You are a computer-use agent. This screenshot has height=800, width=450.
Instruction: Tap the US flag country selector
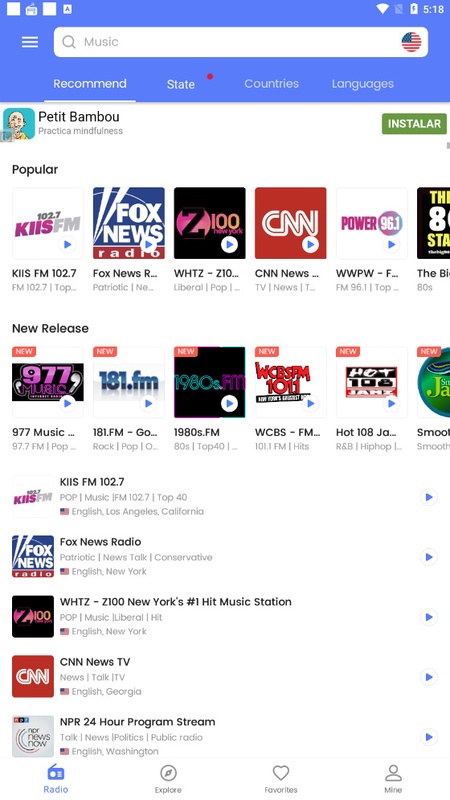pyautogui.click(x=411, y=42)
